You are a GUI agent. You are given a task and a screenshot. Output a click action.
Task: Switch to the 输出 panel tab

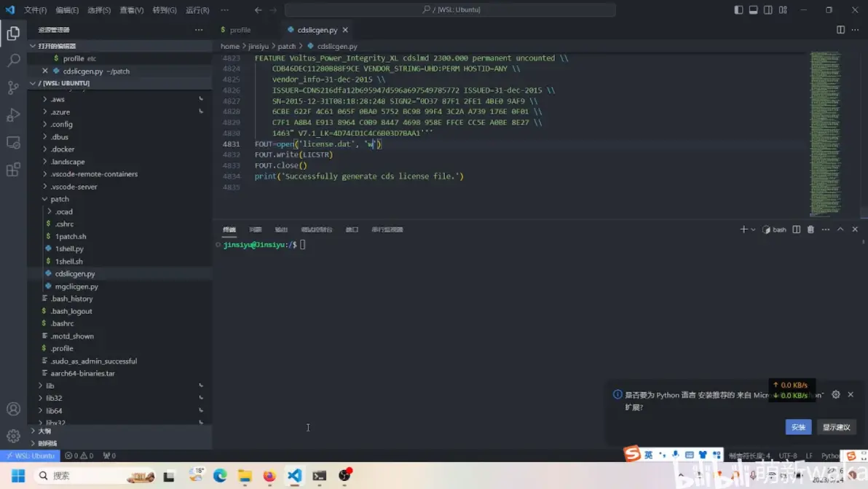pos(281,230)
